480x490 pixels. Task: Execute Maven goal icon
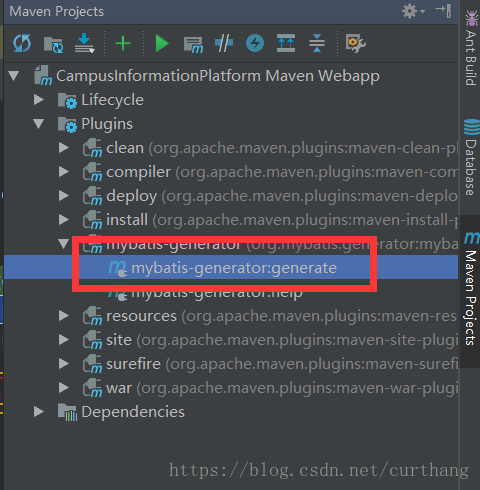pos(193,44)
